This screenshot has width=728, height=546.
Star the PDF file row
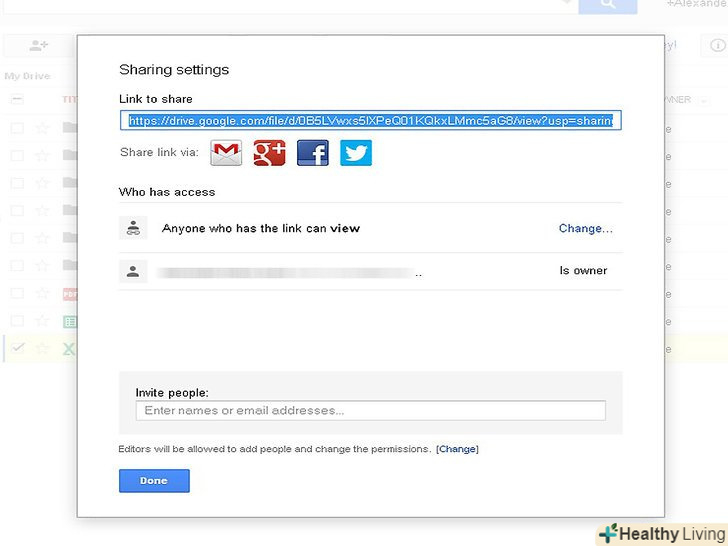[x=42, y=294]
